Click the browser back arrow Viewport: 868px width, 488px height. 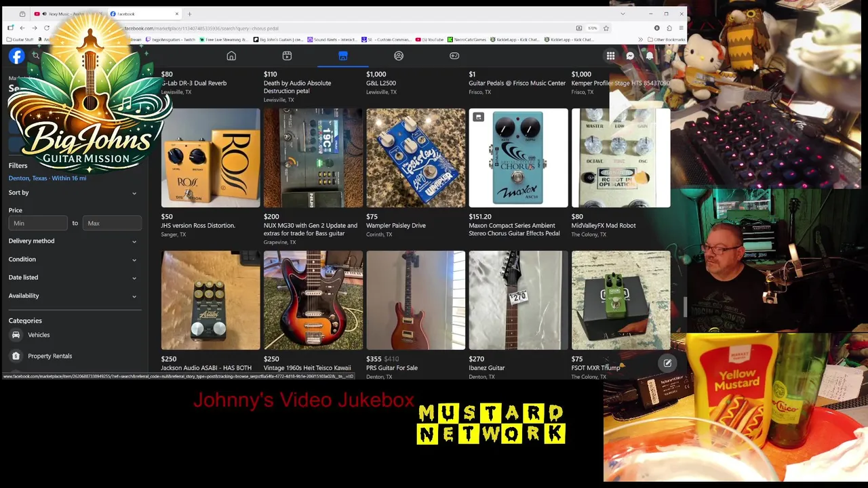[x=22, y=28]
